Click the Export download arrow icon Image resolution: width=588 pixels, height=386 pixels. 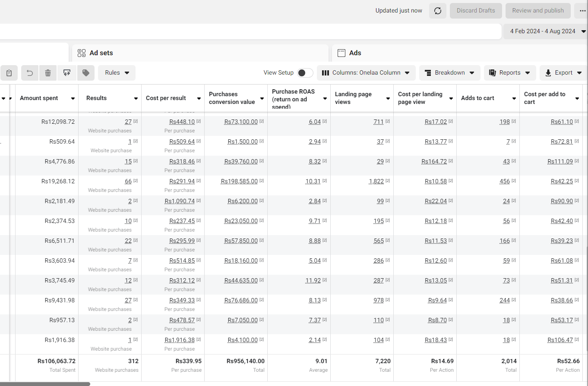[548, 73]
